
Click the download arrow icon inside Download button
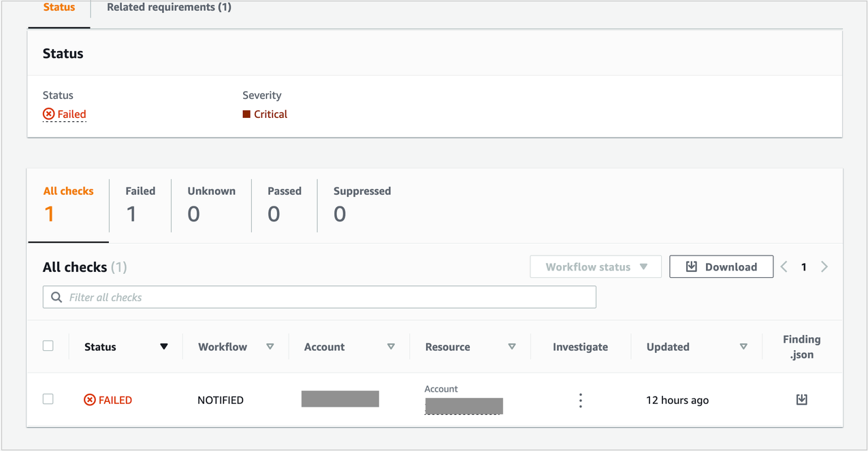[692, 266]
